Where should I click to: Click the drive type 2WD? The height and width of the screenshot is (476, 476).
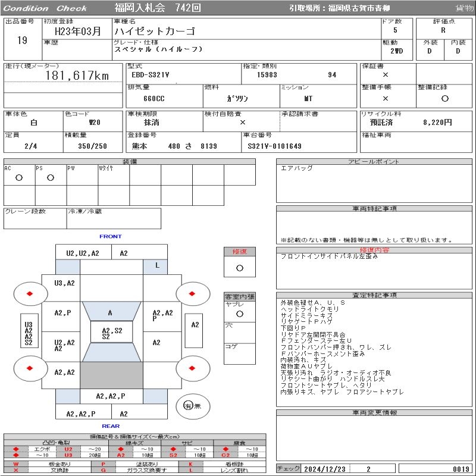point(397,51)
